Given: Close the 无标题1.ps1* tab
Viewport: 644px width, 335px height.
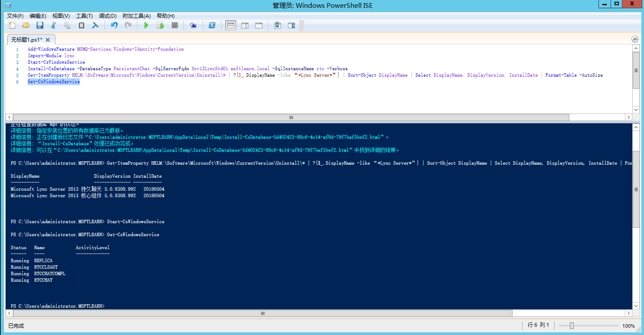Looking at the screenshot, I should point(48,40).
